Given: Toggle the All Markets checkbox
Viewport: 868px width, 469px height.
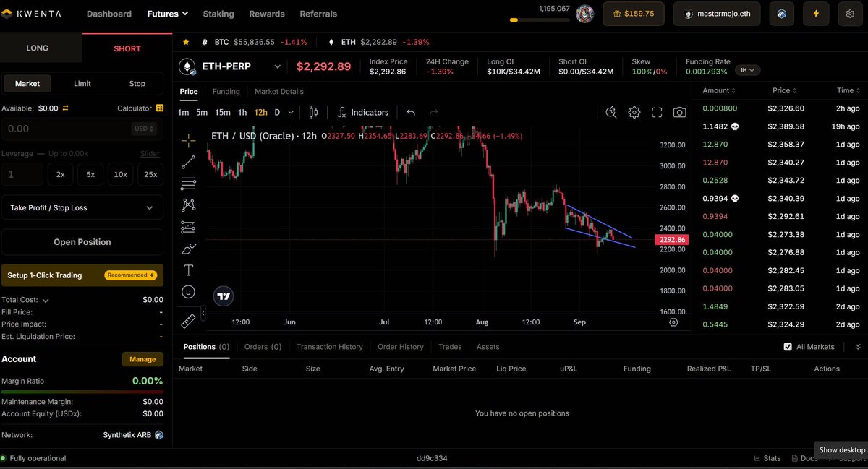Looking at the screenshot, I should (x=788, y=347).
